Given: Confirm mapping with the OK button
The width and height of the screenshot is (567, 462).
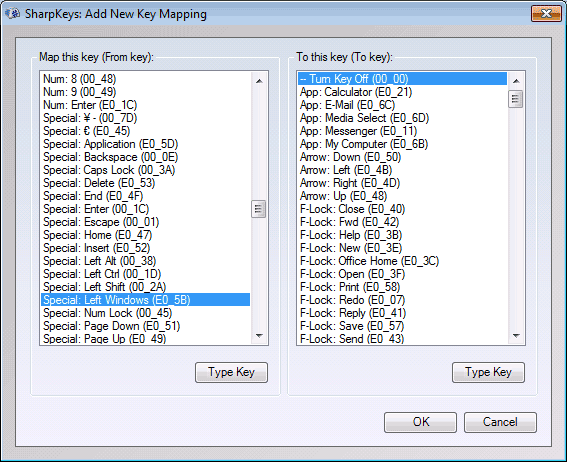Looking at the screenshot, I should point(420,422).
